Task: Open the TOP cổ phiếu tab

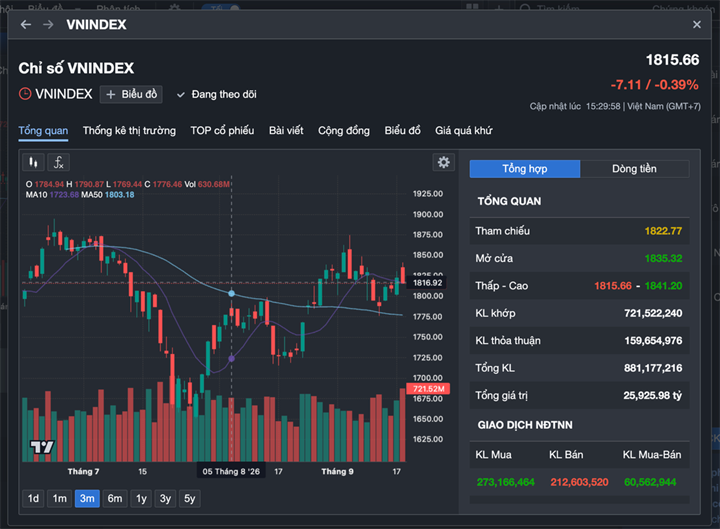Action: click(222, 131)
